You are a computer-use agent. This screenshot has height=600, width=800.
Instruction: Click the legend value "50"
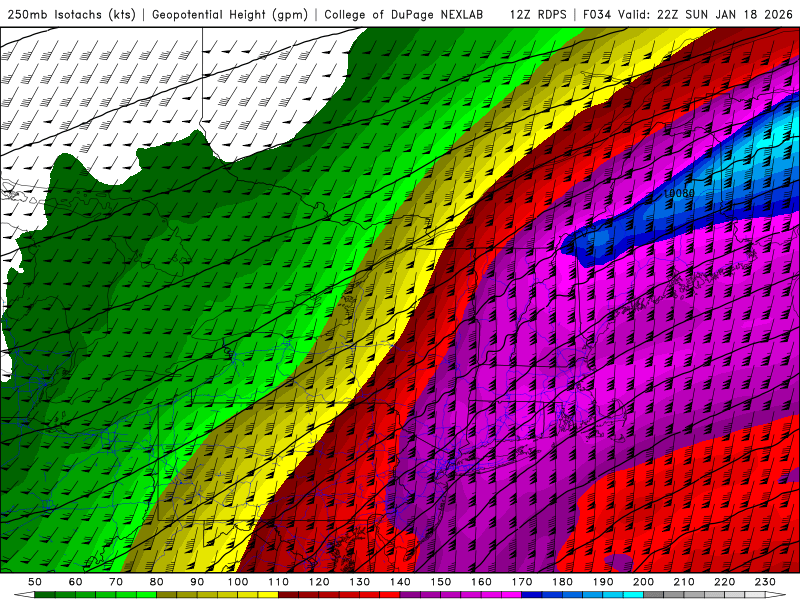35,582
